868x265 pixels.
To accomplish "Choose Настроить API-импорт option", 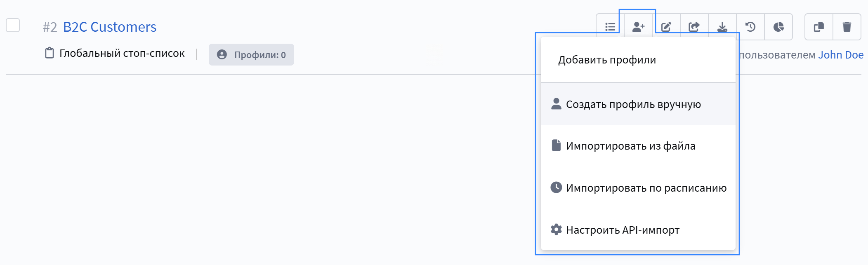I will click(x=623, y=230).
